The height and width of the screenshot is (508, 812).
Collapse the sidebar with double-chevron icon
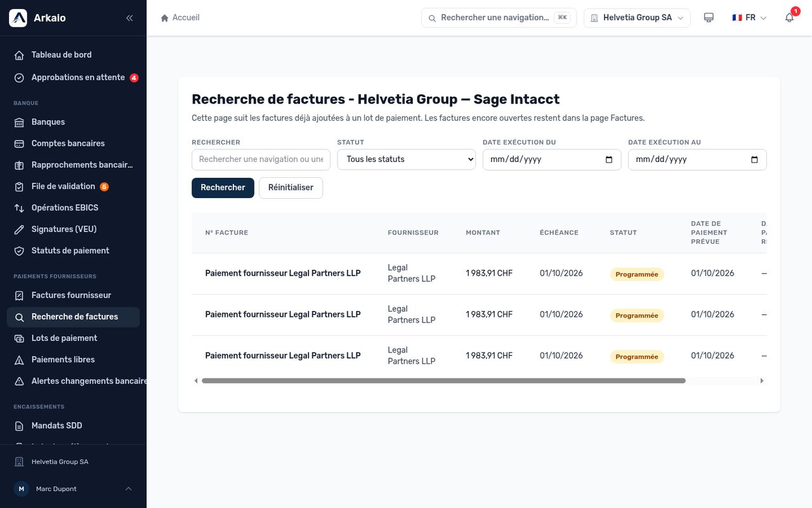129,18
